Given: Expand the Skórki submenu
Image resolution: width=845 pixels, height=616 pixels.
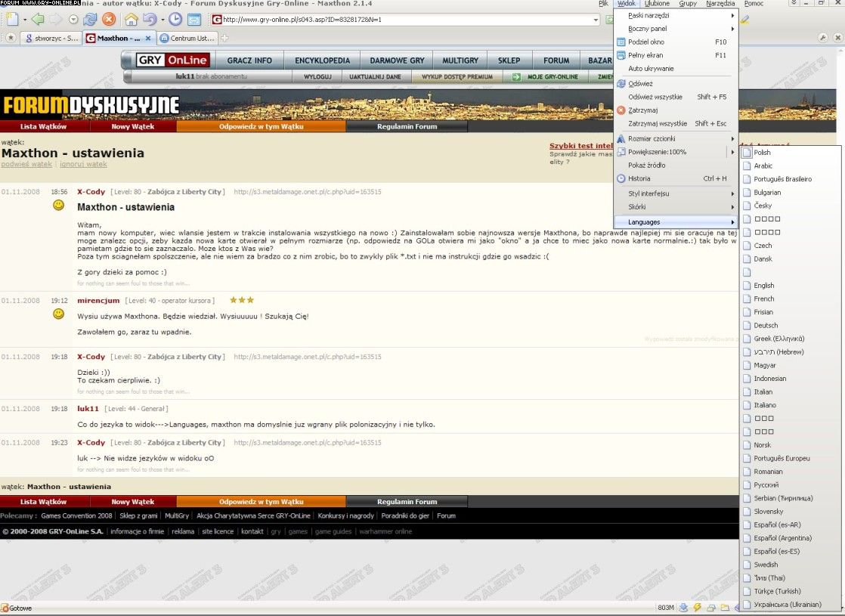Looking at the screenshot, I should 676,207.
